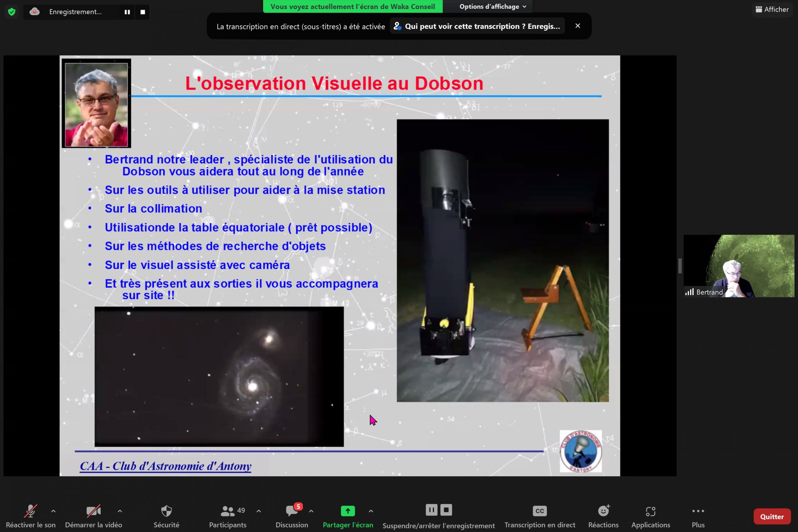This screenshot has height=532, width=798.
Task: Start camera with Démarrer la vidéo
Action: 94,516
